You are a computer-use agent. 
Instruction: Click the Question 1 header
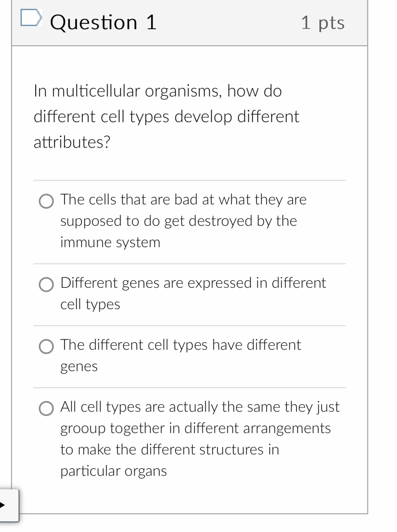coord(103,23)
